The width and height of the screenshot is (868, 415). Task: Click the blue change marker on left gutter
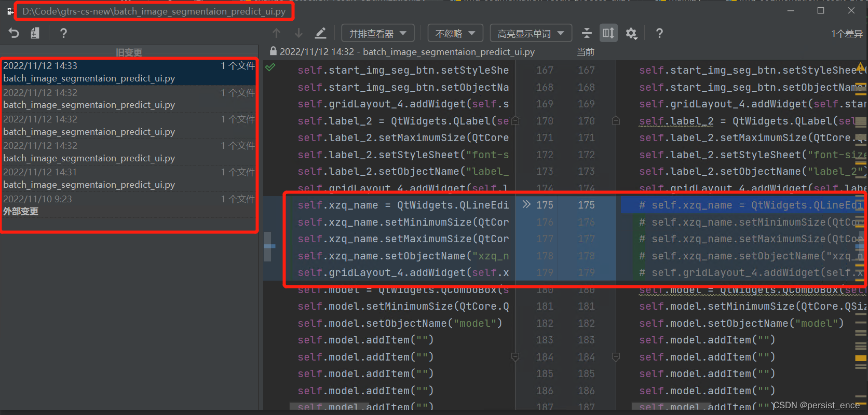click(x=269, y=246)
